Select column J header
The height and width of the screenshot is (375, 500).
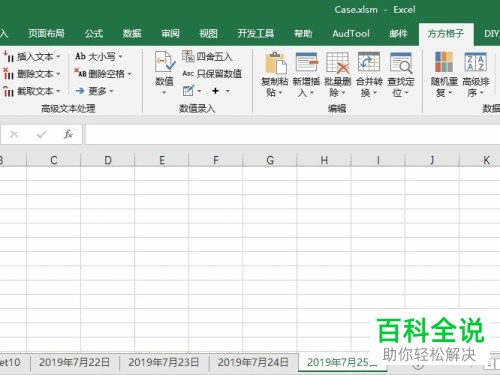[432, 160]
